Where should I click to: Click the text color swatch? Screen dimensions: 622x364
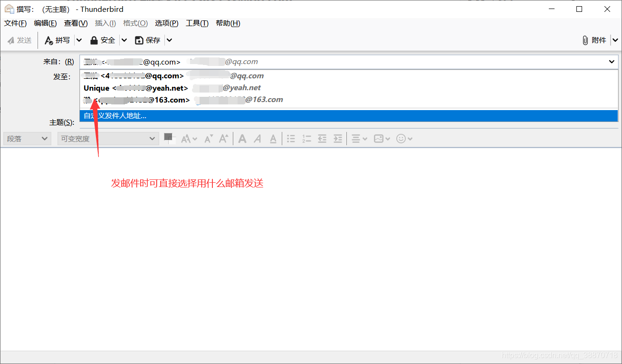[x=169, y=138]
